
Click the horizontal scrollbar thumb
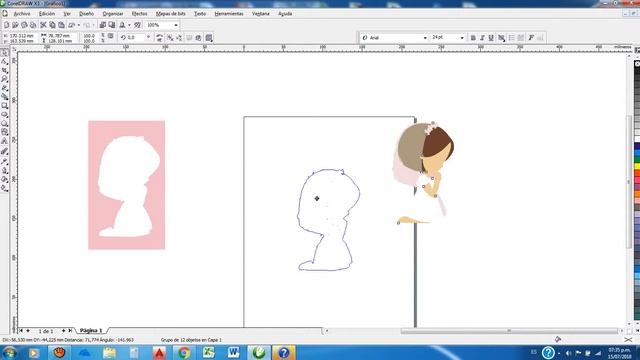coord(509,331)
